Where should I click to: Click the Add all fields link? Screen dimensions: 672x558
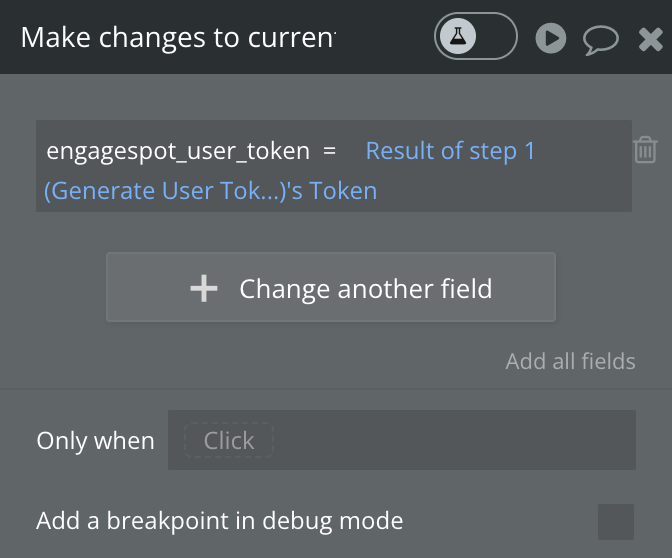tap(570, 361)
